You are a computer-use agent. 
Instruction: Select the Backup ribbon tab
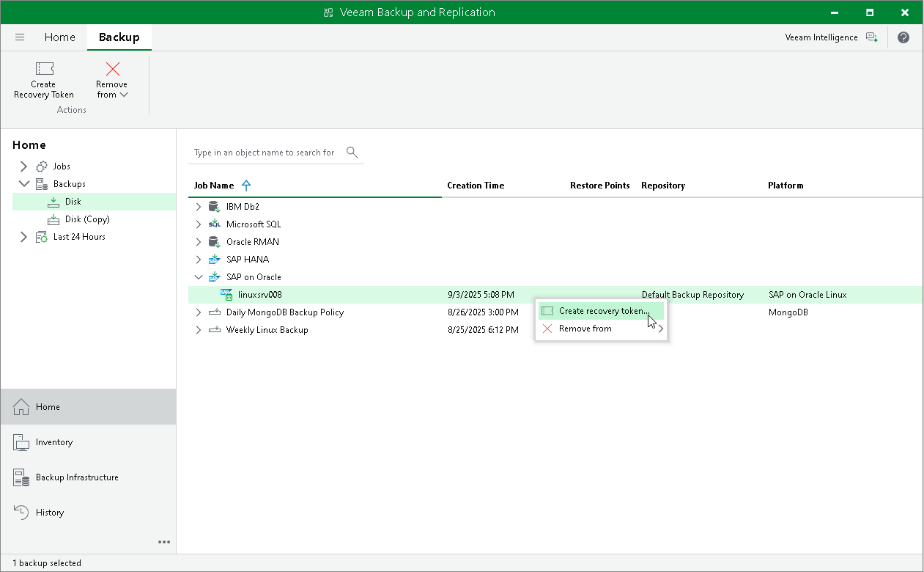[x=119, y=37]
